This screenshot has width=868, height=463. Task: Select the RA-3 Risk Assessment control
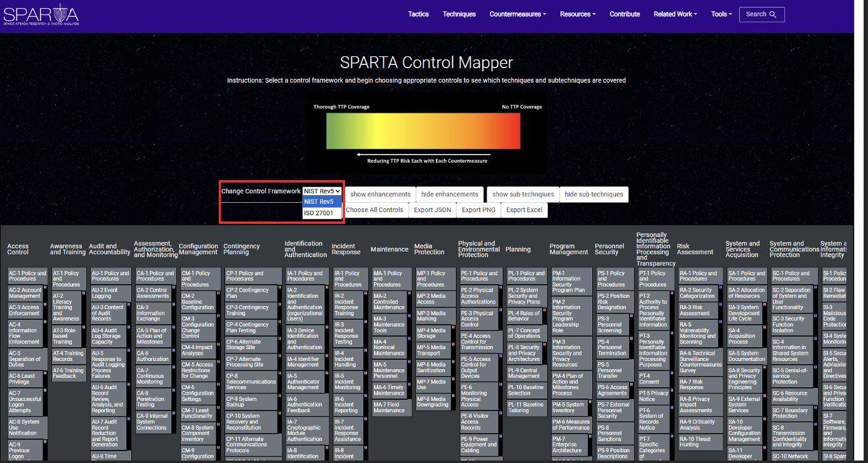pyautogui.click(x=698, y=310)
